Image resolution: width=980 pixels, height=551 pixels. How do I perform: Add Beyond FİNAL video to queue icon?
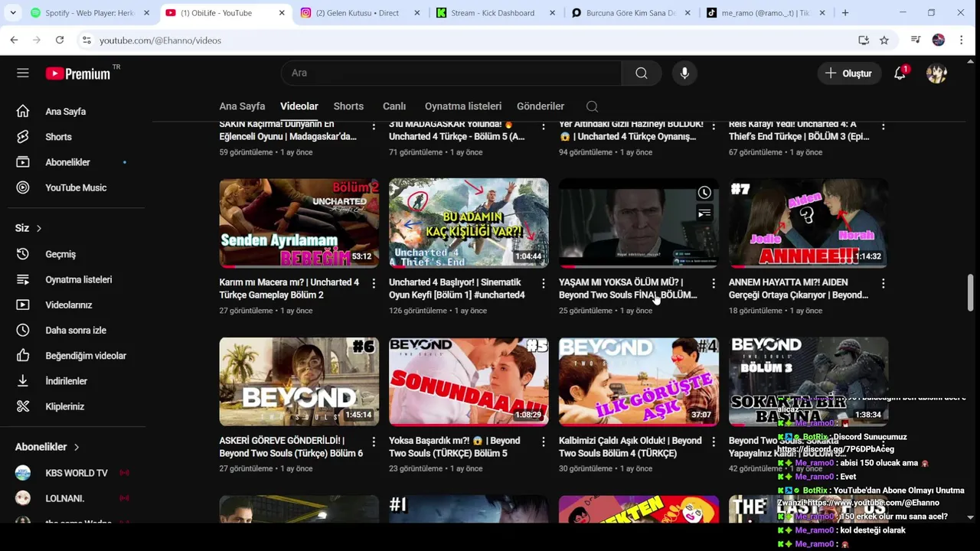click(704, 214)
